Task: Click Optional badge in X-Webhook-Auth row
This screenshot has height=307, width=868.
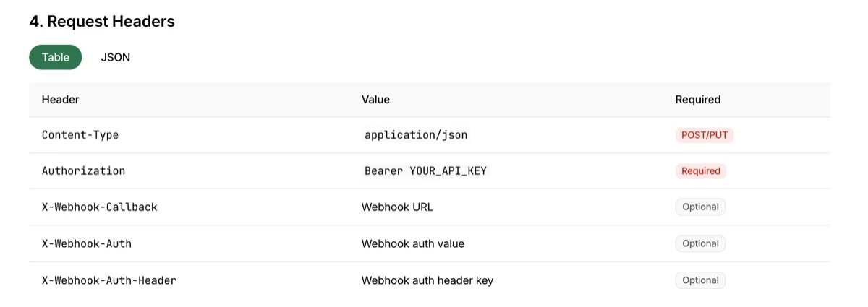Action: click(700, 244)
